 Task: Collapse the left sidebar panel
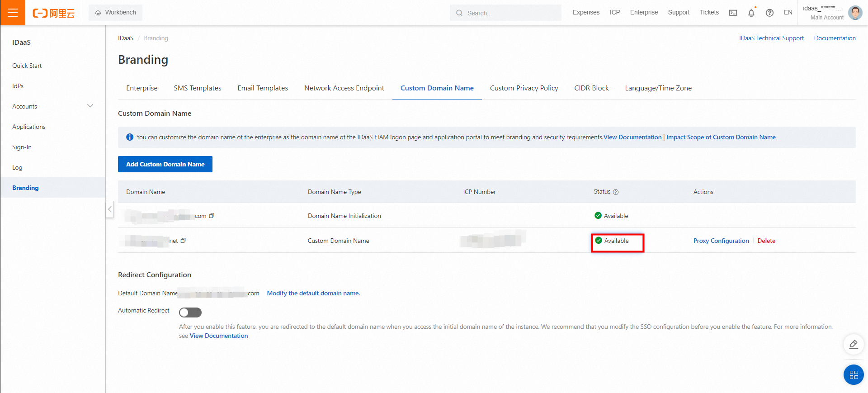(110, 209)
